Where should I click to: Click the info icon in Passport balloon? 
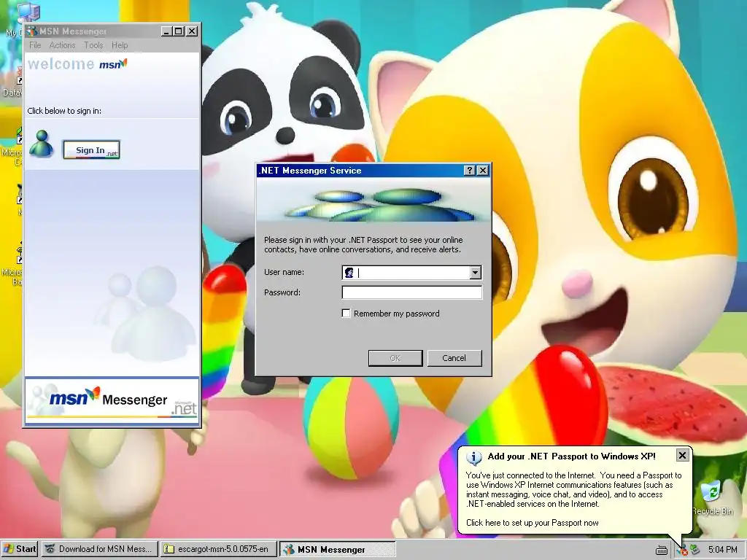click(x=473, y=458)
